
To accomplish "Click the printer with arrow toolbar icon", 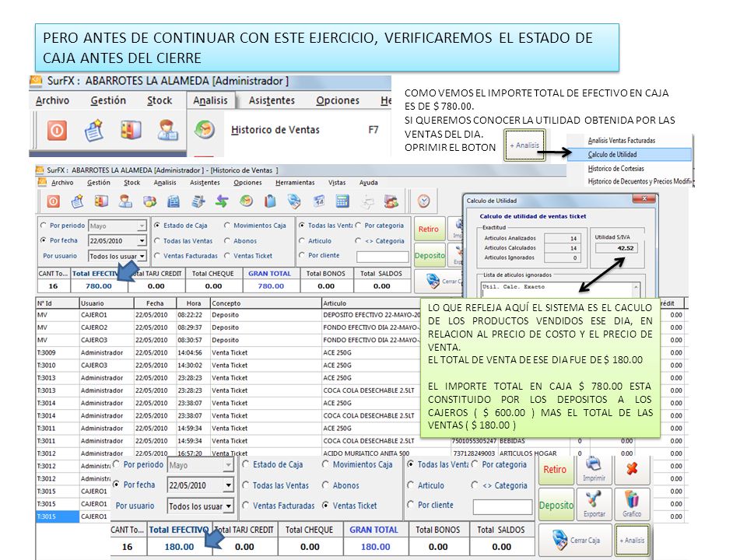I will tap(198, 201).
